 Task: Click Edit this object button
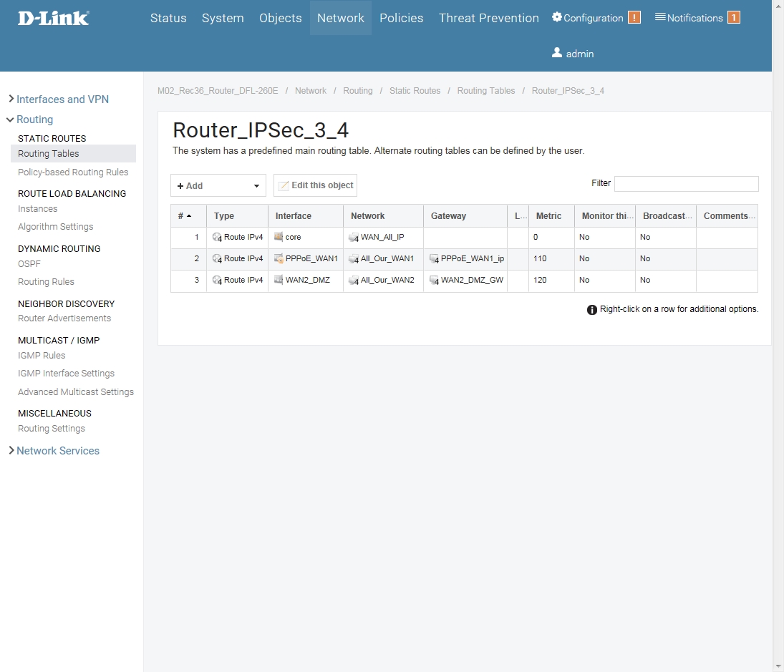pos(315,185)
